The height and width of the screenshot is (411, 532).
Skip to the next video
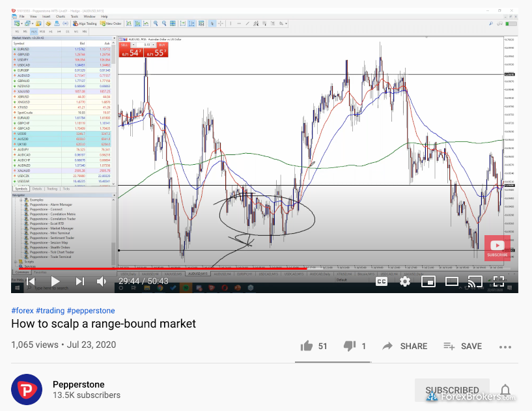pyautogui.click(x=79, y=281)
